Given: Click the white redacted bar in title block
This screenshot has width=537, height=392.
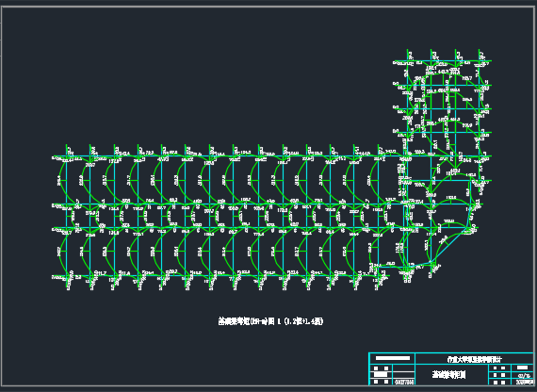Looking at the screenshot, I should (393, 358).
